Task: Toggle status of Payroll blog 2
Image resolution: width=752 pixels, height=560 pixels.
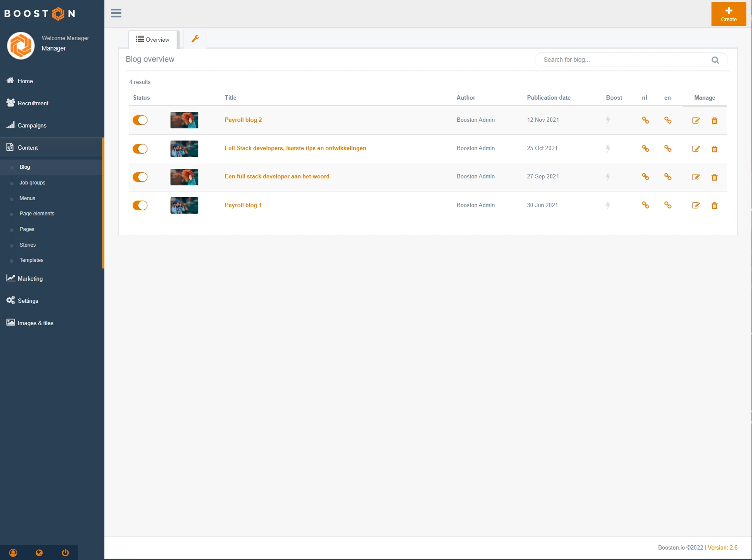Action: click(140, 121)
